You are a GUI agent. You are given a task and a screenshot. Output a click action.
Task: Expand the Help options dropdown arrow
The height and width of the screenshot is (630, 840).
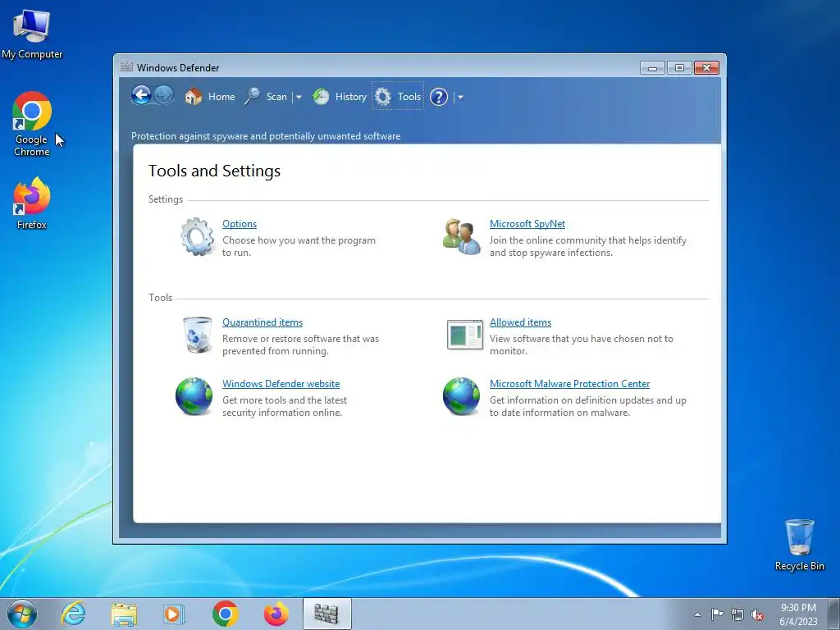coord(460,97)
